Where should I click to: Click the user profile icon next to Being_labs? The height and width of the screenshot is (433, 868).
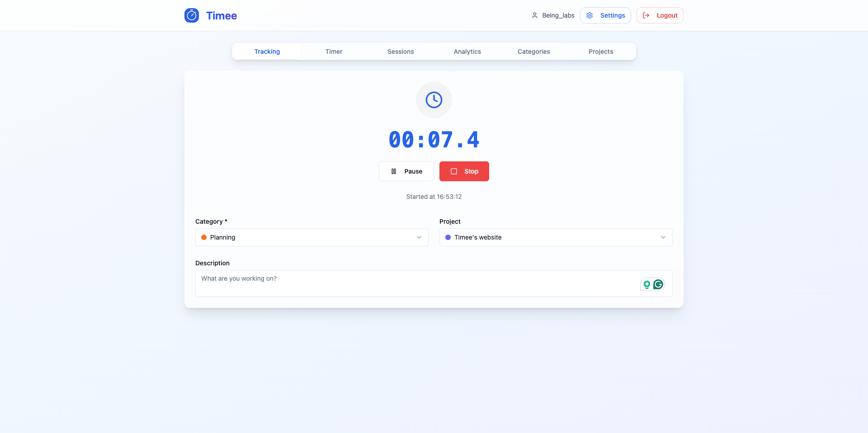534,15
